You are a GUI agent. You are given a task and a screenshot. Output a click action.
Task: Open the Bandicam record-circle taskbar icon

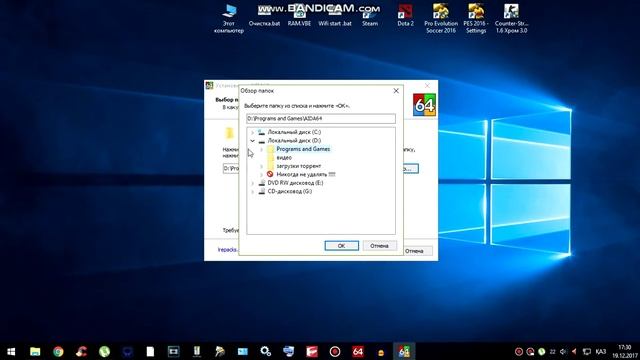[x=335, y=351]
